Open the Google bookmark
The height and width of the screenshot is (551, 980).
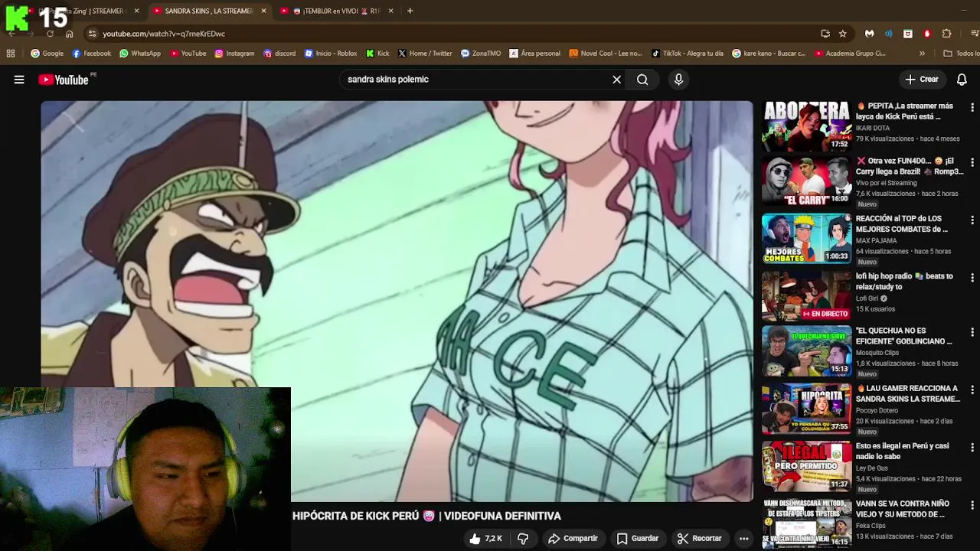point(47,54)
